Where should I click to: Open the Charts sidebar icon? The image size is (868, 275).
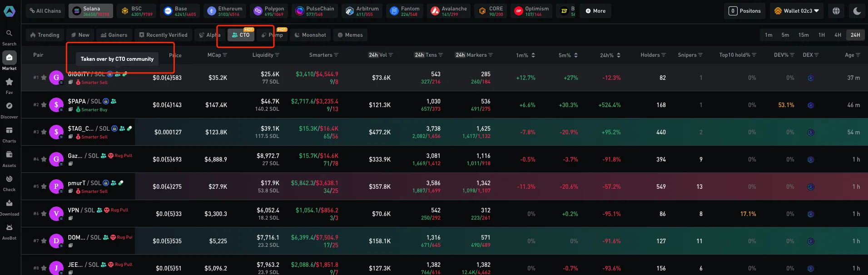pos(9,133)
